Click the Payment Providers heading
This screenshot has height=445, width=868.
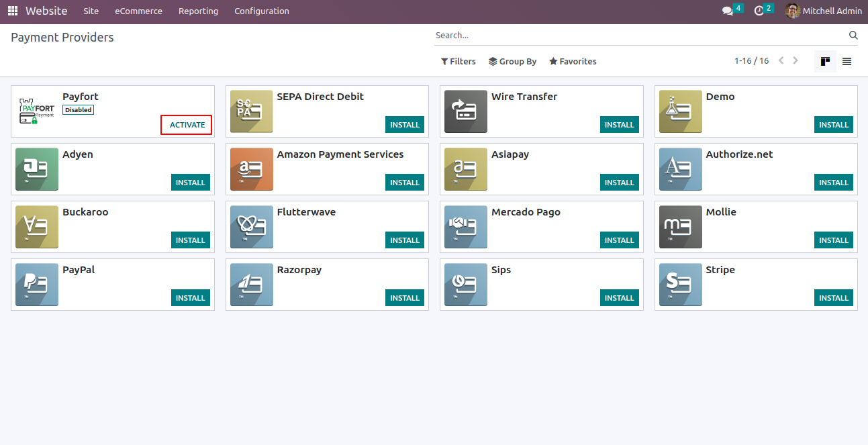[62, 38]
